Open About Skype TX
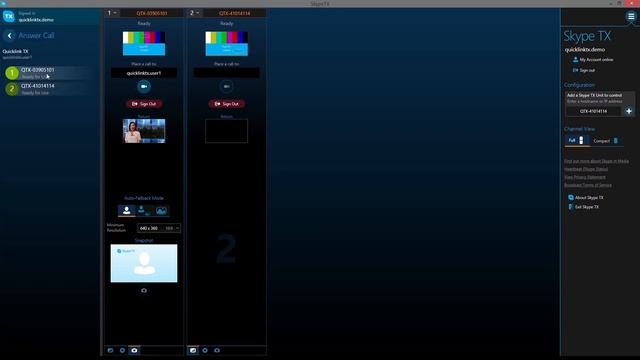 (x=586, y=198)
